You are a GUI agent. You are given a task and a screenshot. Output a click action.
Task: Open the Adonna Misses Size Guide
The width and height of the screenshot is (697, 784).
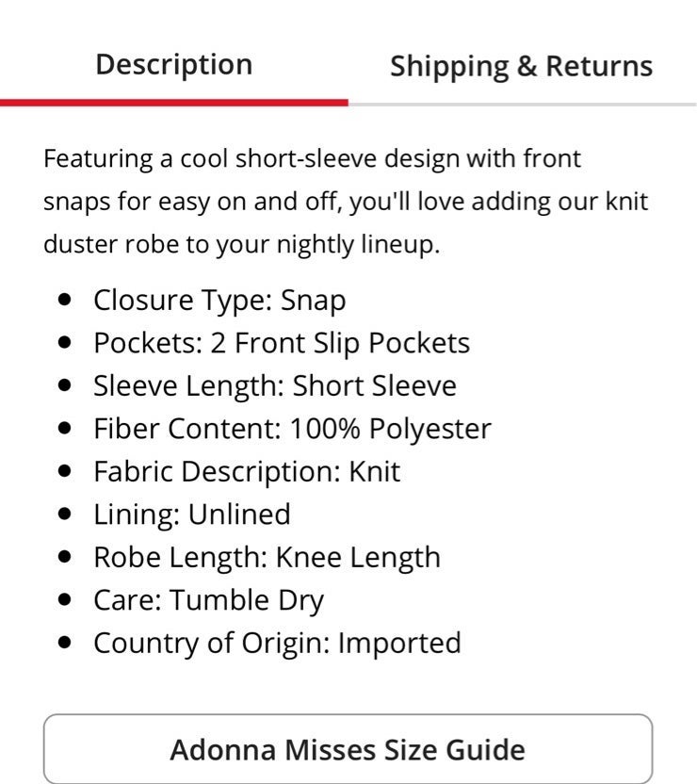(x=348, y=748)
